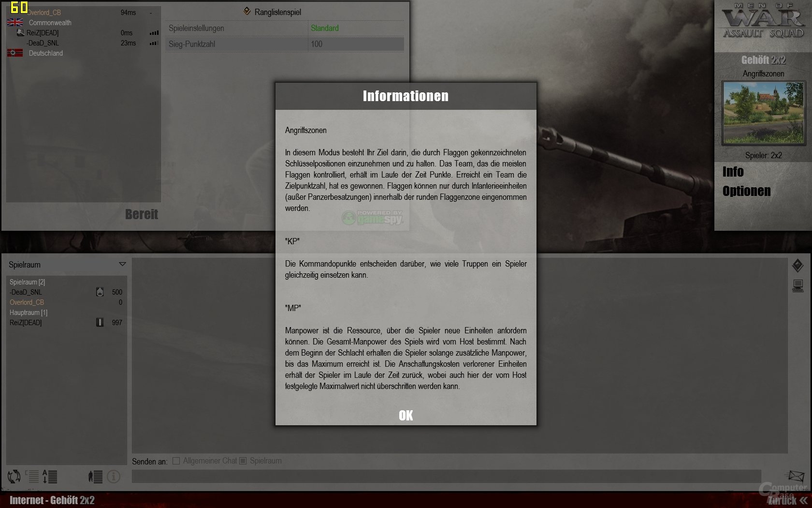Select ReiZ[DEAD] in the Hauptraum list

(x=26, y=323)
